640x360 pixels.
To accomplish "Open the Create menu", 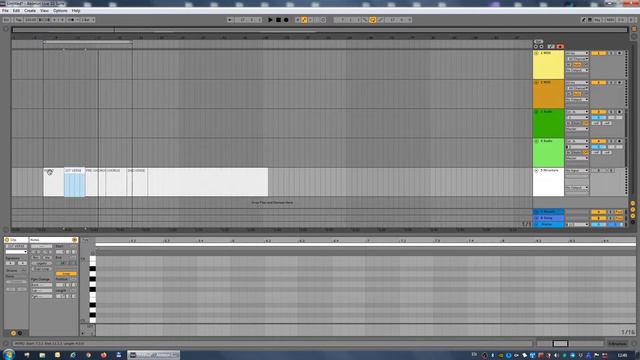I will [x=30, y=11].
